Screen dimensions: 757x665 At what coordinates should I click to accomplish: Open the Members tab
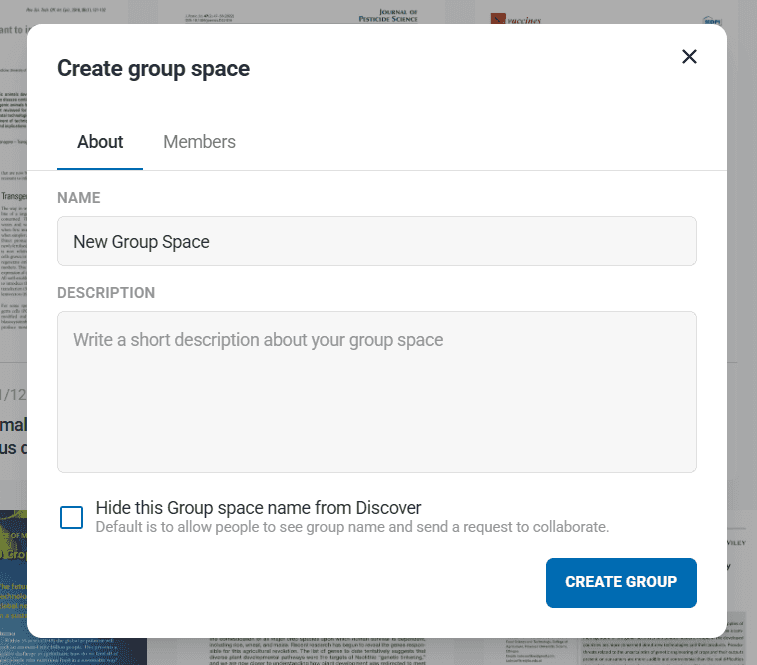click(199, 142)
